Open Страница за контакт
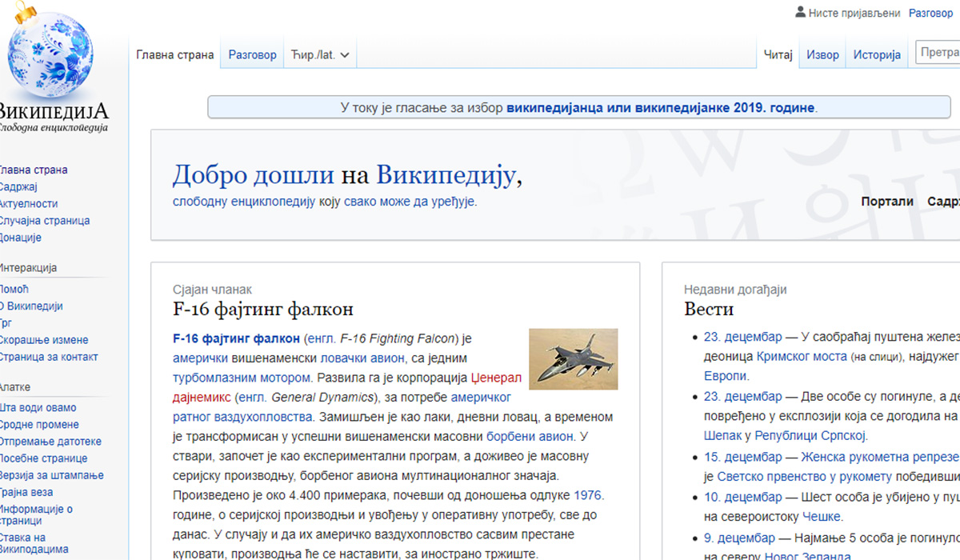 pyautogui.click(x=47, y=357)
